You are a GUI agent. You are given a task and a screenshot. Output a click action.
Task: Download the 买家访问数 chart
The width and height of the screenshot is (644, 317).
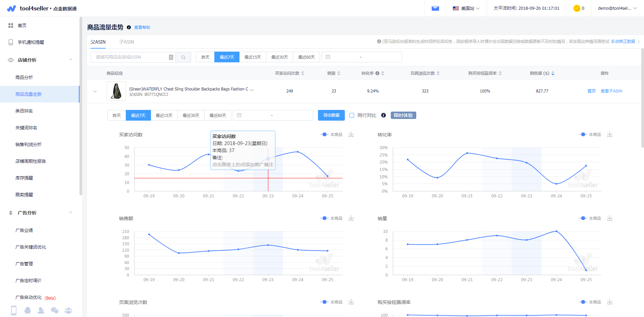point(351,134)
